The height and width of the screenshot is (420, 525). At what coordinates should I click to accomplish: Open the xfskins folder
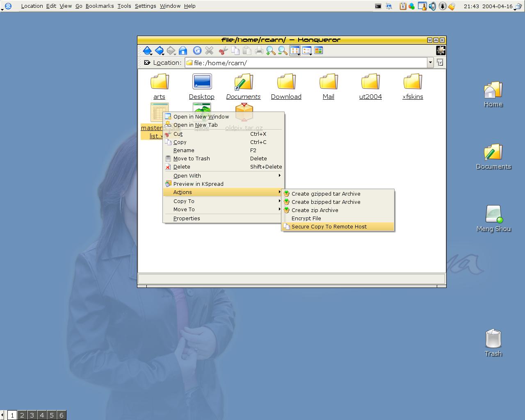click(x=413, y=86)
